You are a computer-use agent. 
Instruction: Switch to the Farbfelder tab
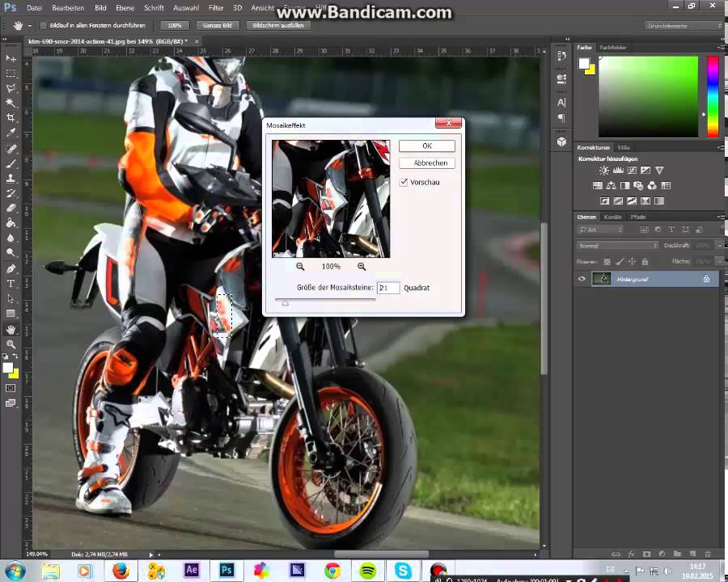click(613, 48)
